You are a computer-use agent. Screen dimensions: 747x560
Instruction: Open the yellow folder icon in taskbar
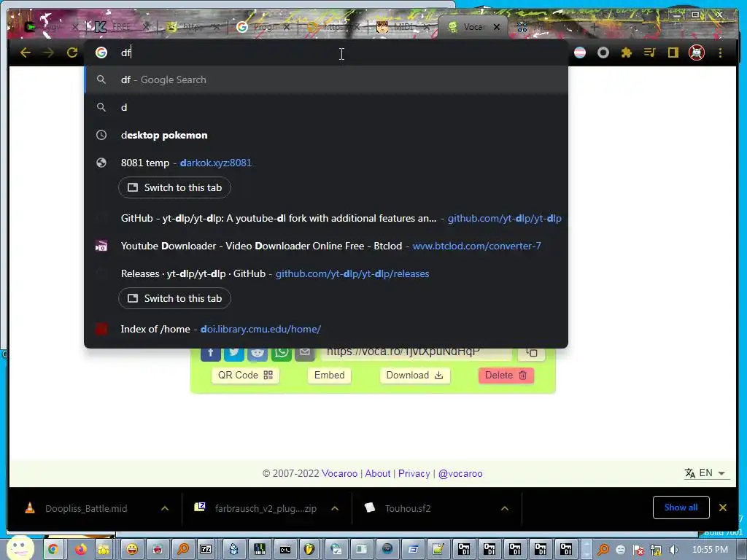104,550
